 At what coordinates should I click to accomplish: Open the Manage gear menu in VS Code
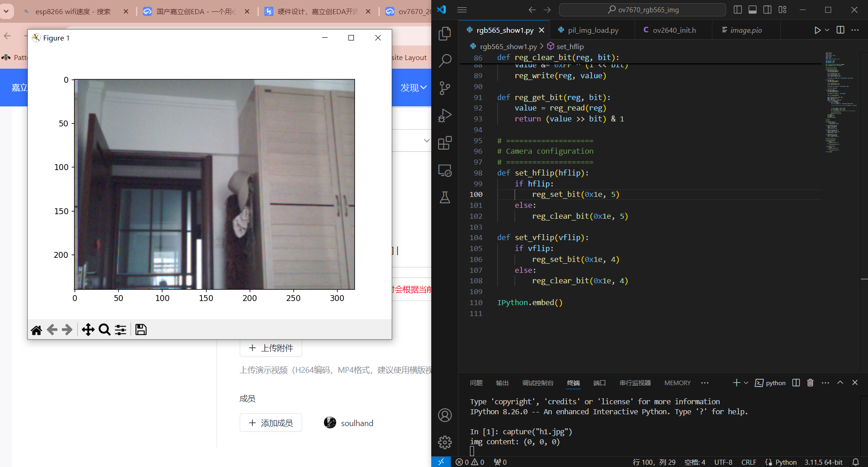(445, 442)
